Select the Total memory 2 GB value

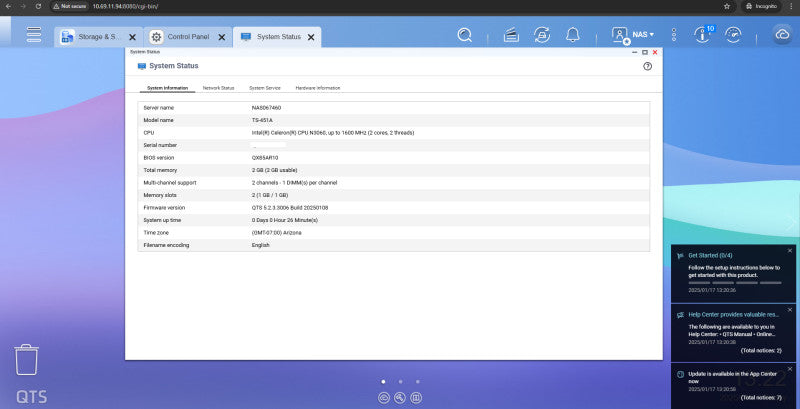coord(274,170)
